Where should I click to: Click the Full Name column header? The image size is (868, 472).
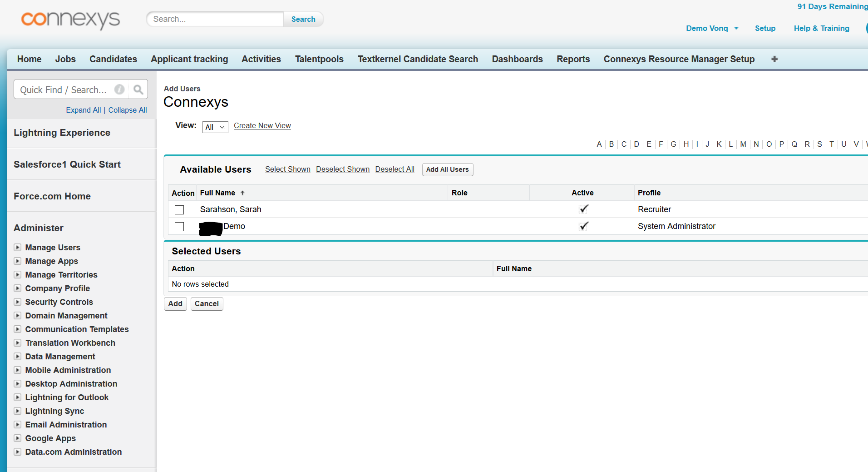tap(217, 193)
